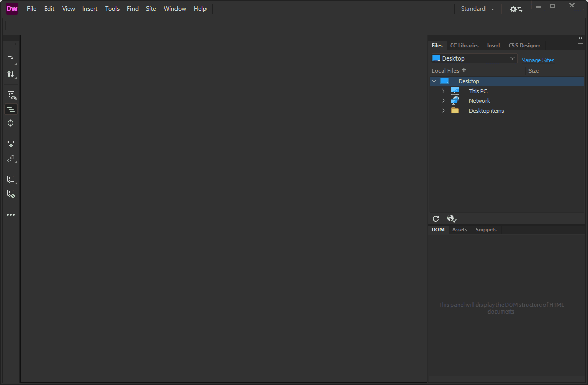Open the File menu

[x=32, y=9]
